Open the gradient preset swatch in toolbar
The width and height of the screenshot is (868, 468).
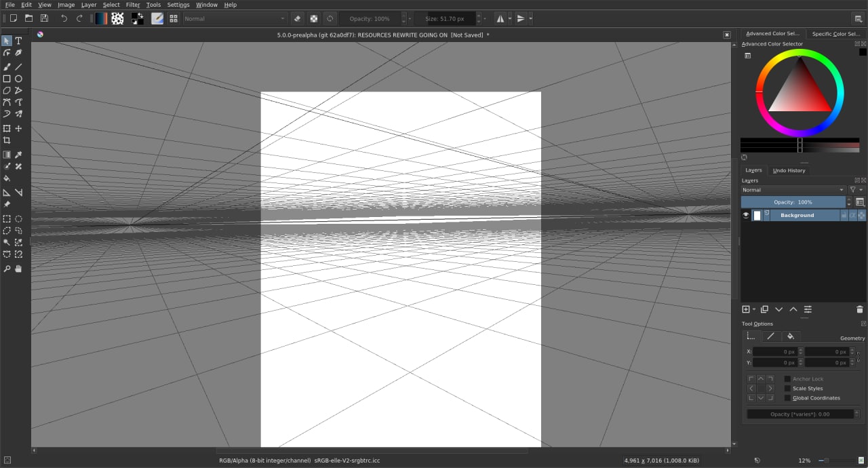coord(101,18)
